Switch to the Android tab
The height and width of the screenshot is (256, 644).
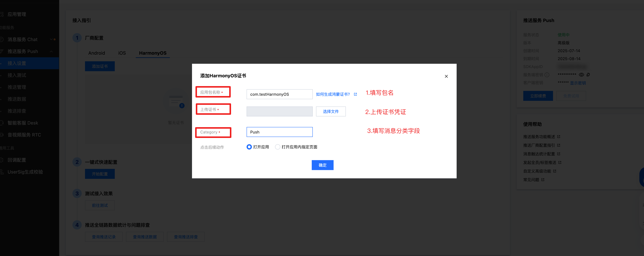pyautogui.click(x=96, y=53)
